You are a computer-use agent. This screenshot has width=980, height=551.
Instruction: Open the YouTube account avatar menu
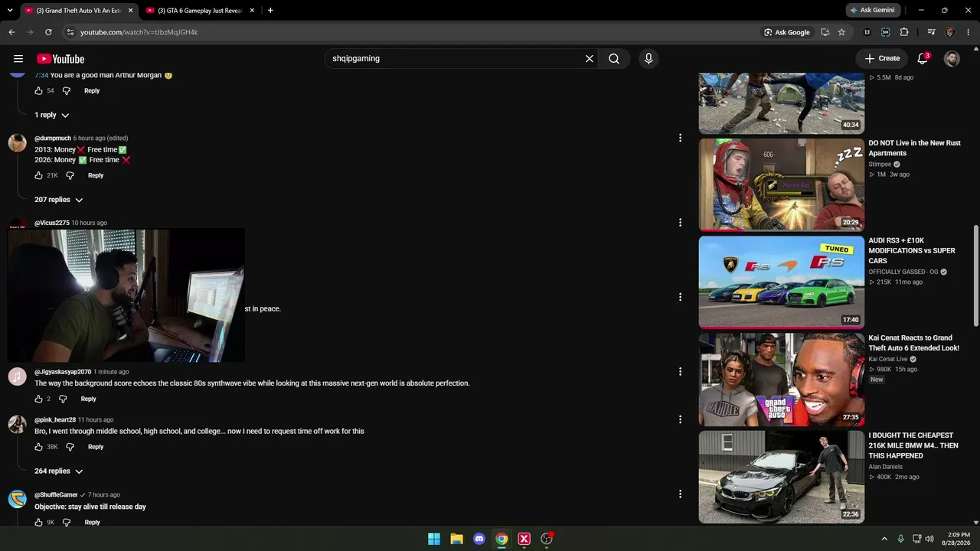click(x=952, y=59)
